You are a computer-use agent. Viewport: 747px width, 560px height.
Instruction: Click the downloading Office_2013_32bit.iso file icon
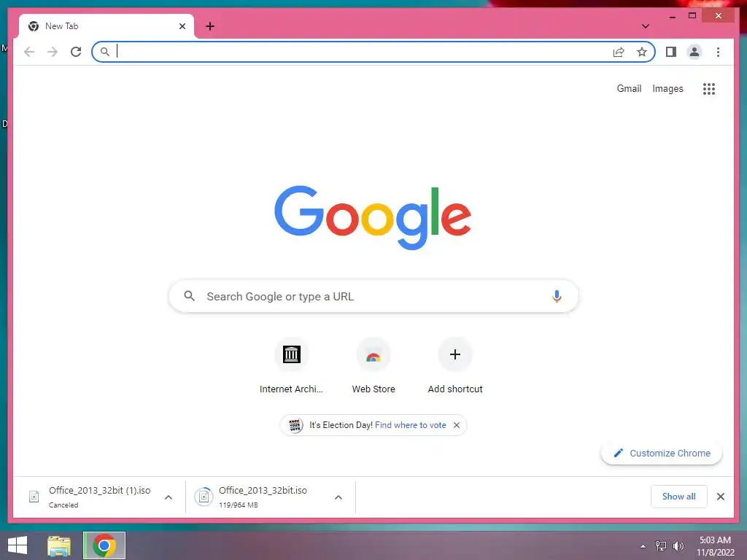click(x=204, y=497)
